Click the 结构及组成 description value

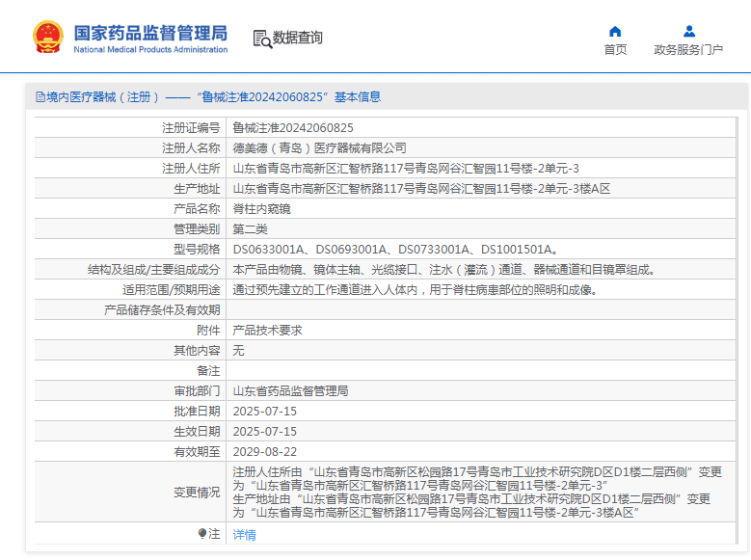coord(444,270)
